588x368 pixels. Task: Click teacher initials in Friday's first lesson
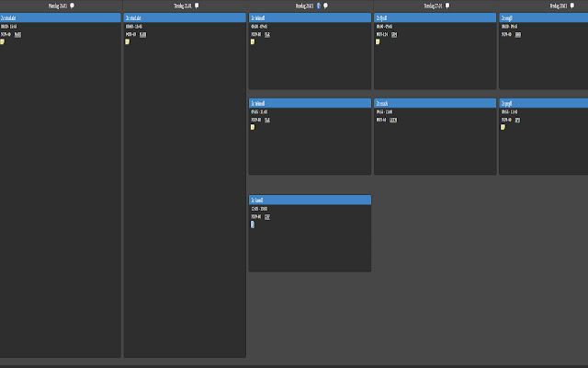518,35
